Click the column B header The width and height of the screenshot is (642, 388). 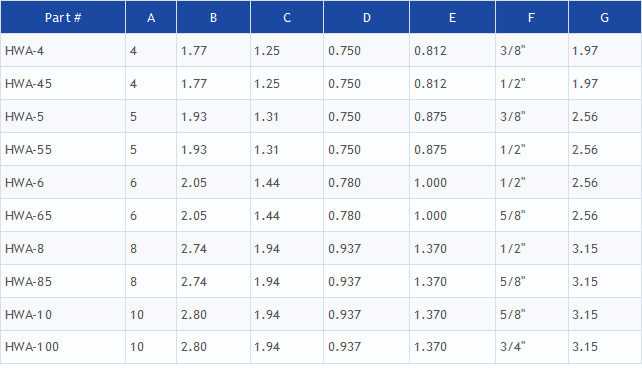click(213, 17)
